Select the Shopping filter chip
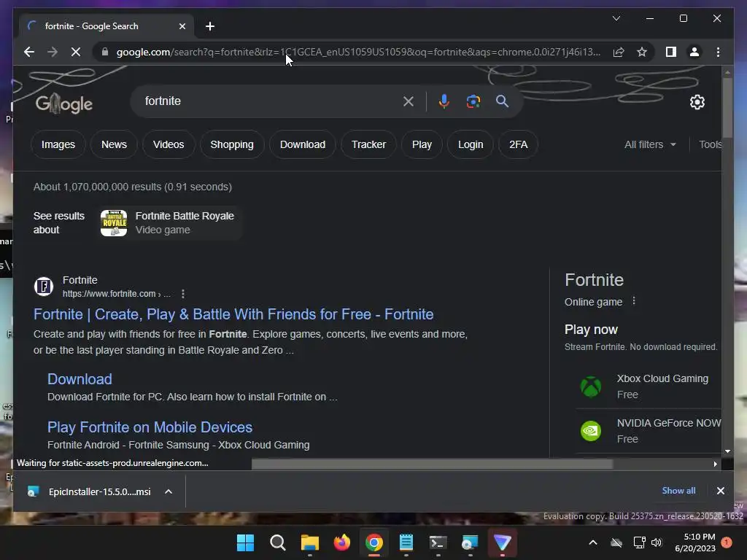 point(232,144)
